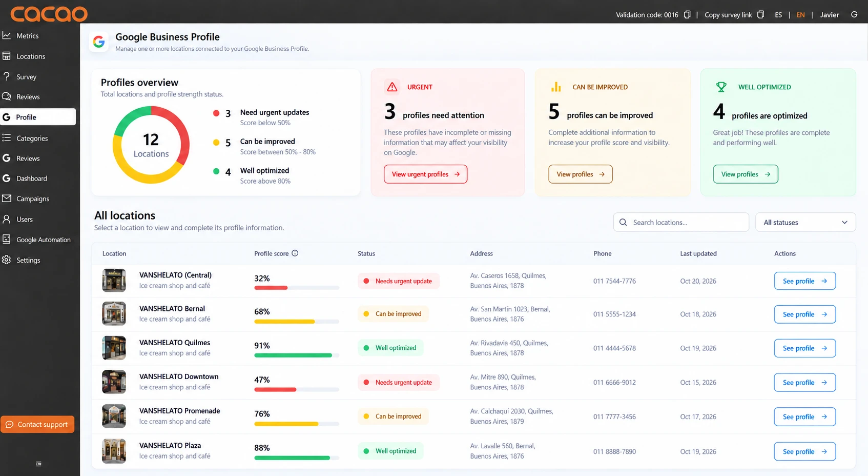This screenshot has width=868, height=476.
Task: Click the bar chart icon on Can Be Improved card
Action: tap(556, 87)
